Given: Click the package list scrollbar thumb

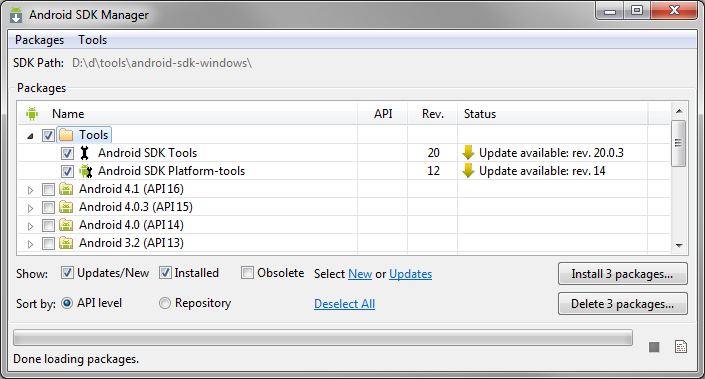Looking at the screenshot, I should coord(679,143).
